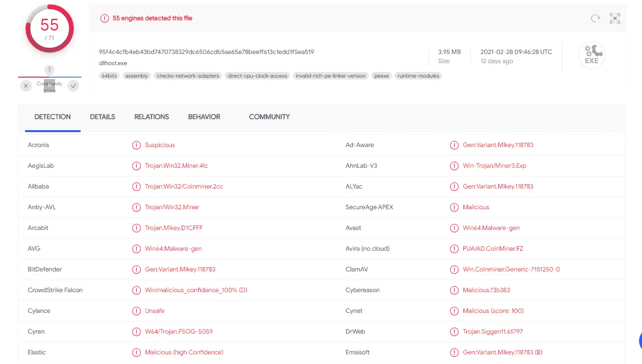
Task: Click warning icon beside Trojan.Mikey.D1CFFF
Action: [137, 228]
